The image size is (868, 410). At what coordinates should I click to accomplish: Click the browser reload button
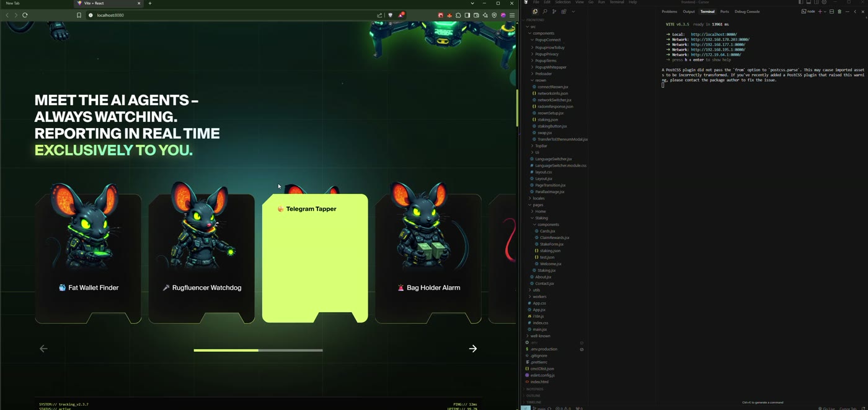[x=25, y=15]
